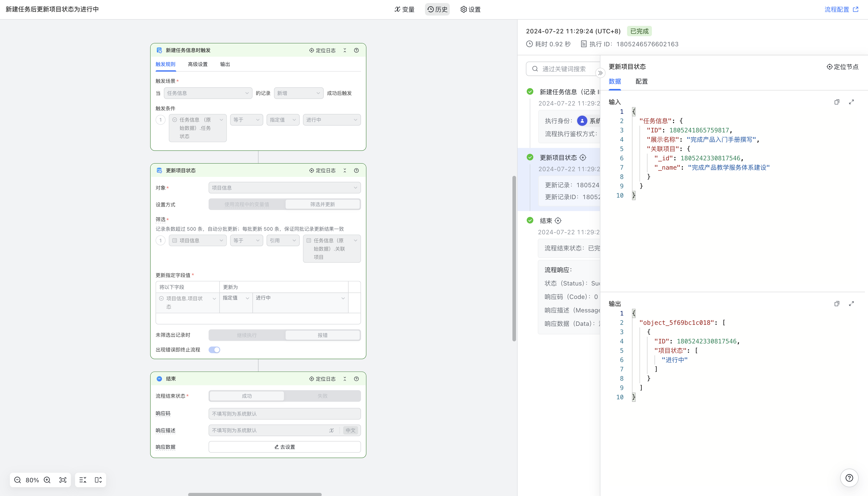This screenshot has height=496, width=868.
Task: Click 定位节点 in detail panel
Action: tap(842, 67)
